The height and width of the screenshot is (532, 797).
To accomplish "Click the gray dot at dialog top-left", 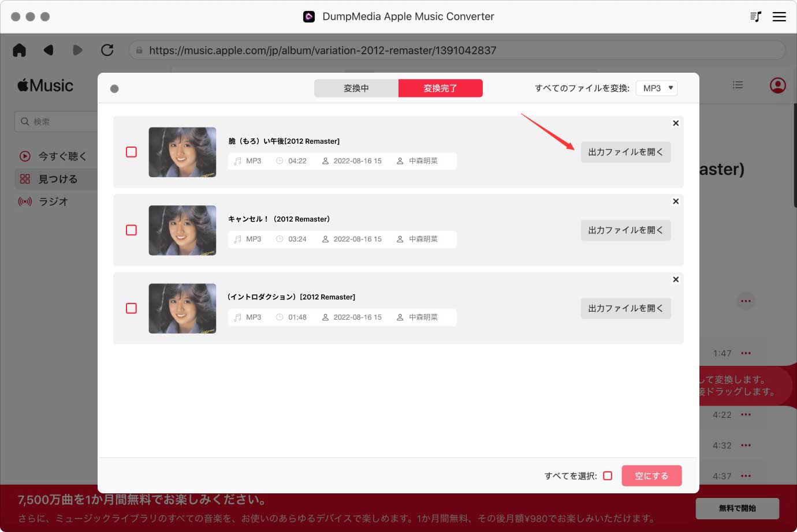I will (x=114, y=89).
